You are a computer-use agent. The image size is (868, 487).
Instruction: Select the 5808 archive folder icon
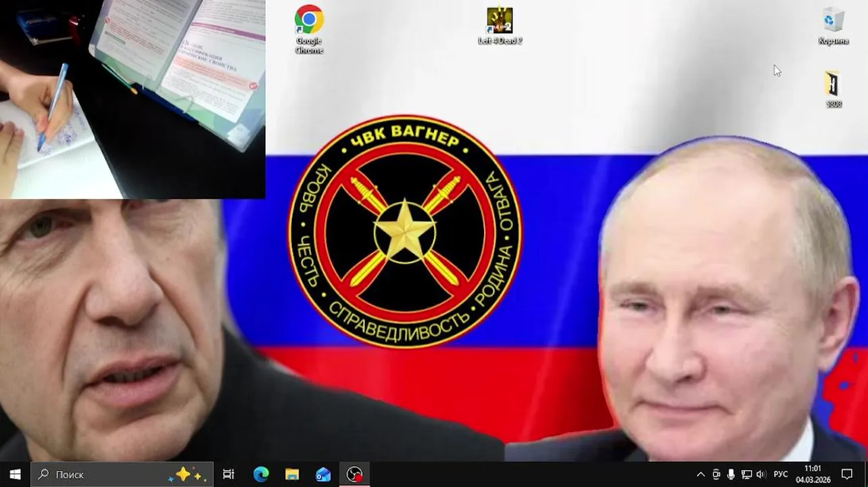point(833,89)
